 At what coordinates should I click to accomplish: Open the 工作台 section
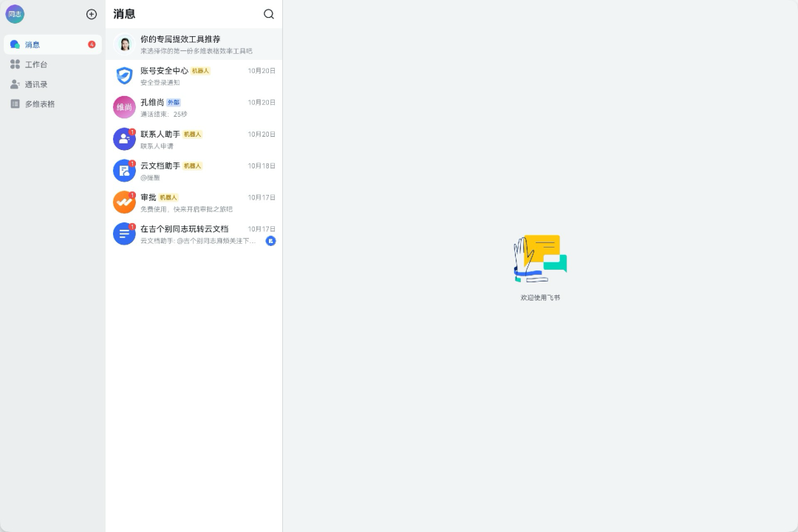53,65
